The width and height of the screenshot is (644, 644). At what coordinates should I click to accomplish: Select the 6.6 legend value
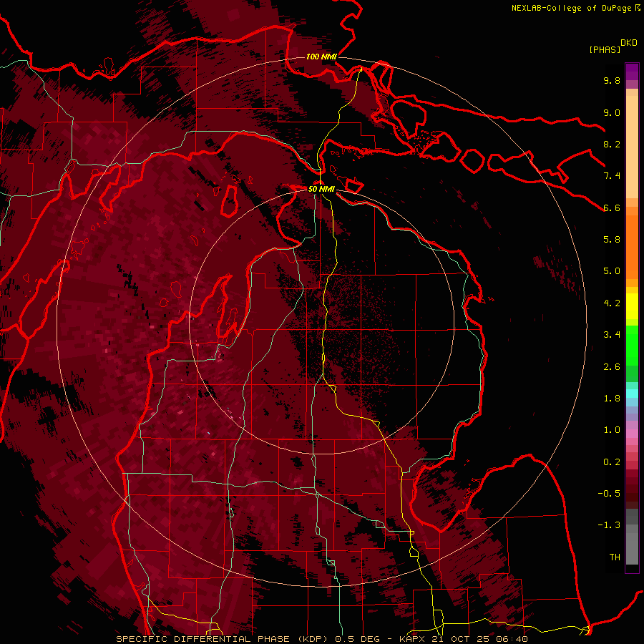click(x=612, y=208)
